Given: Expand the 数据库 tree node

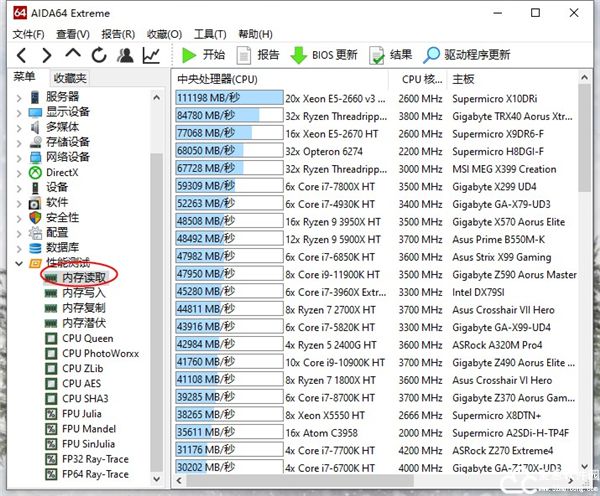Looking at the screenshot, I should point(19,249).
